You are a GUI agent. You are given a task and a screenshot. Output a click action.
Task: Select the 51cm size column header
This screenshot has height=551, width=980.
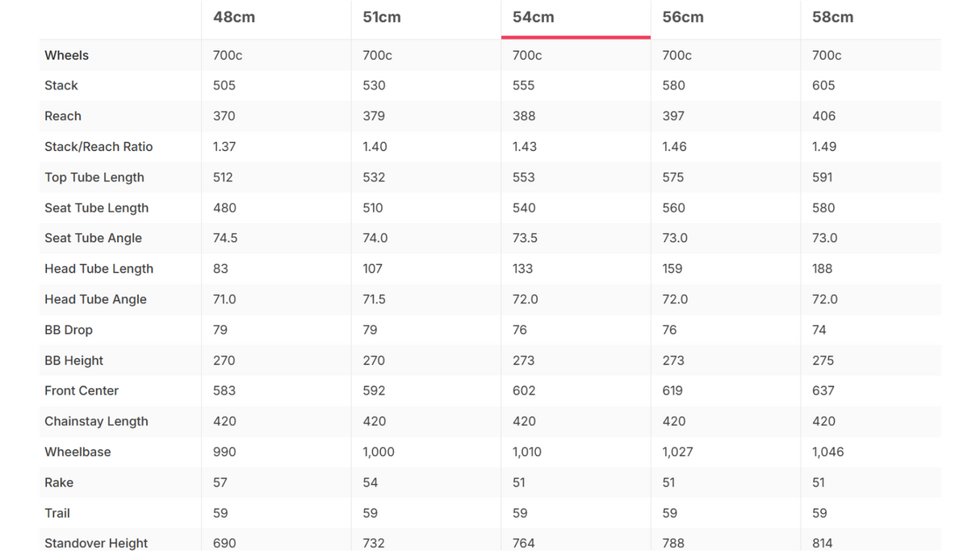click(382, 17)
